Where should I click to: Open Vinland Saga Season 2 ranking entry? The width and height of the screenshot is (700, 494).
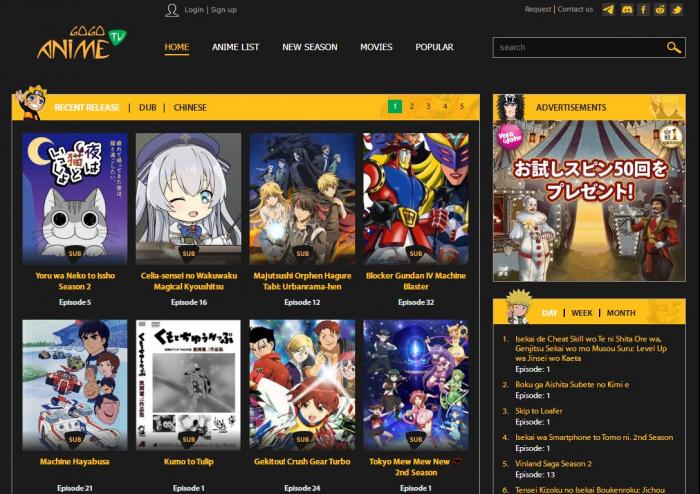(x=553, y=464)
